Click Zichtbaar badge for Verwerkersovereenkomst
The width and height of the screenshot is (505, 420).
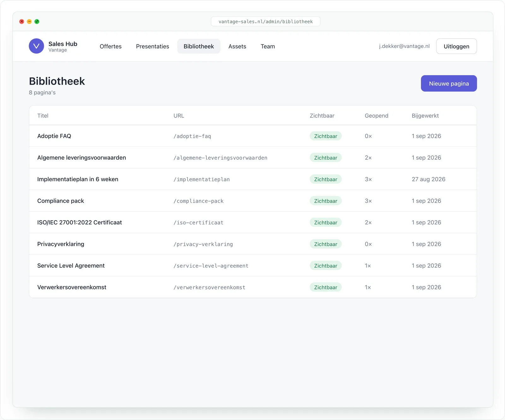point(325,287)
